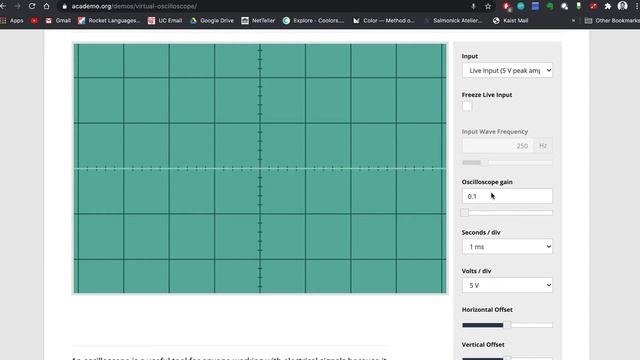Open the Kaist Mail bookmark

point(511,20)
